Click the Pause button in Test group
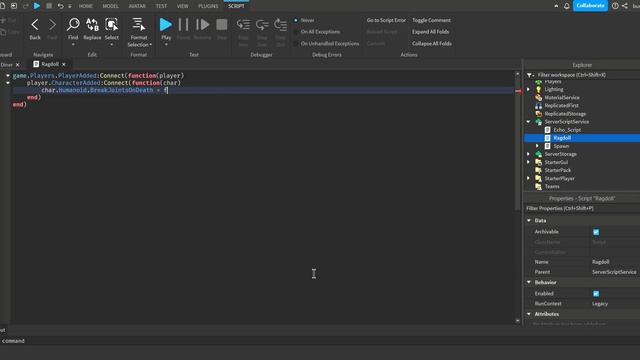 tap(184, 25)
